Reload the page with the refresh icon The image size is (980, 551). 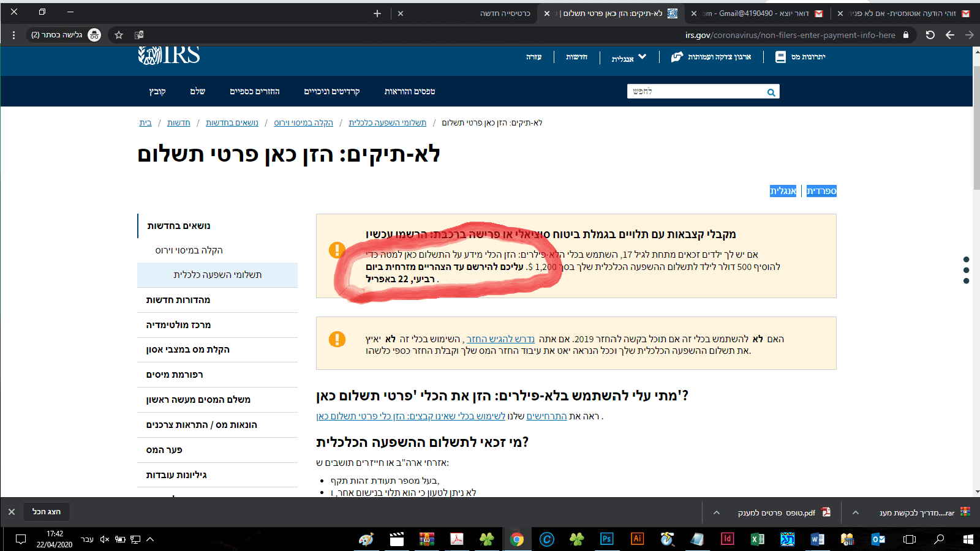(x=930, y=35)
